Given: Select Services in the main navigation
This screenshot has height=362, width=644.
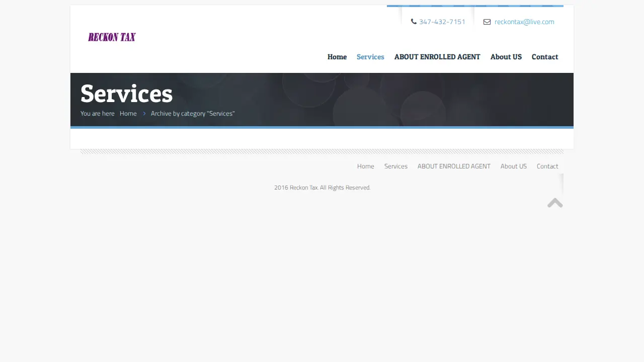Looking at the screenshot, I should (370, 57).
